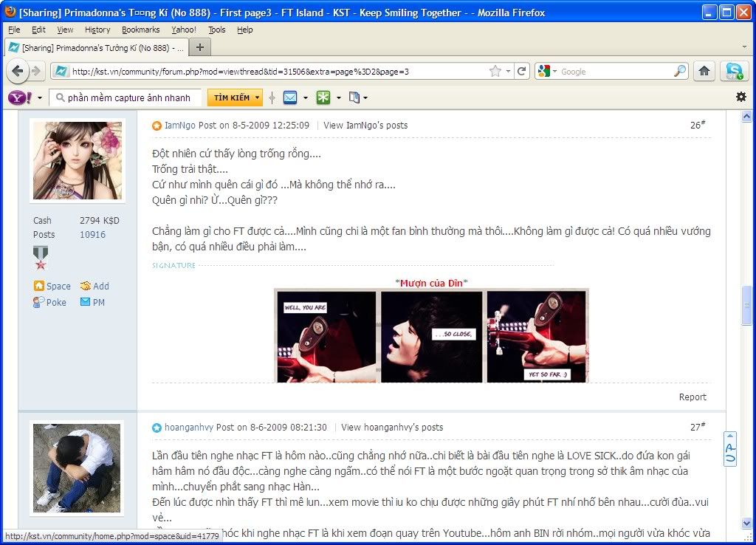Viewport: 756px width, 545px height.
Task: Click the blue post icon beside hoanganhvy
Action: (x=157, y=428)
